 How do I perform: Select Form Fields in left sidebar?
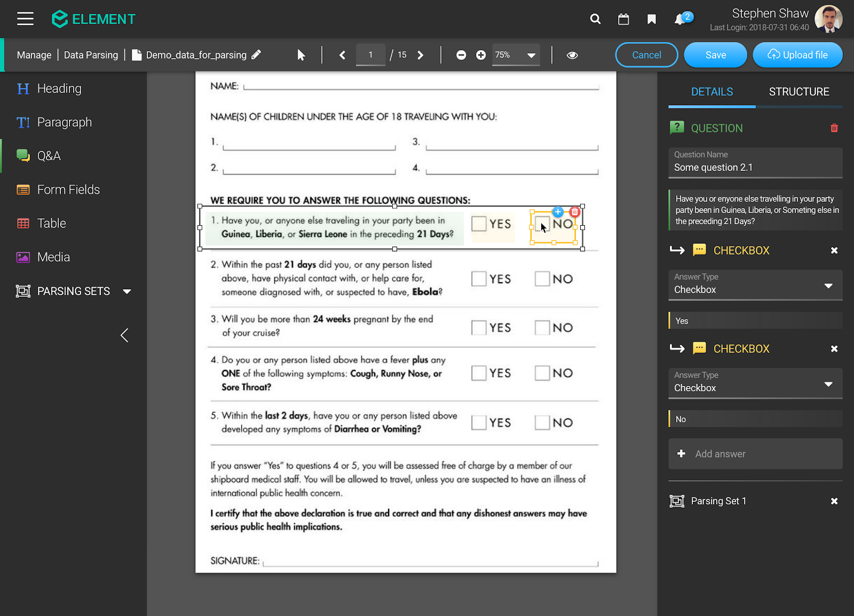(x=68, y=189)
